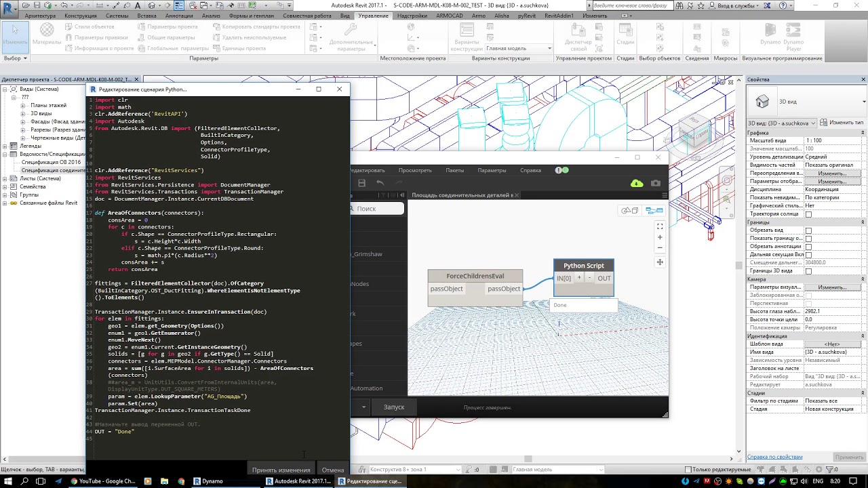Open Диспетчер связей (Manage Links)

578,37
